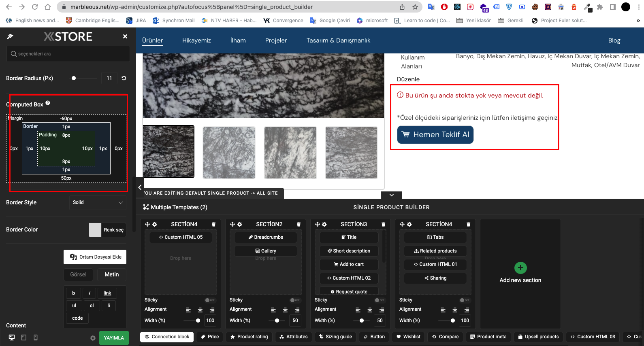Reload the browser page
The width and height of the screenshot is (644, 346).
click(x=35, y=7)
